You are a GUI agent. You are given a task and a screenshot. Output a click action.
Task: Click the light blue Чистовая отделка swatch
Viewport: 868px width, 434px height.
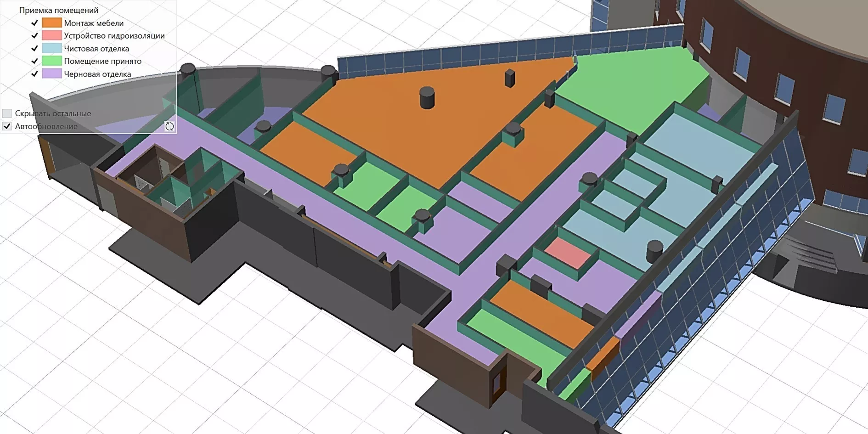pos(51,48)
